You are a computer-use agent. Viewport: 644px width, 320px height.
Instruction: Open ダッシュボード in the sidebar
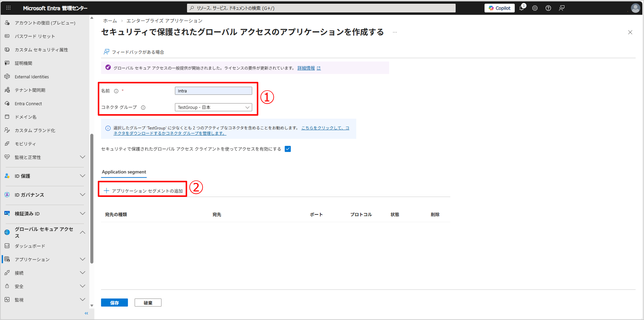(30, 246)
